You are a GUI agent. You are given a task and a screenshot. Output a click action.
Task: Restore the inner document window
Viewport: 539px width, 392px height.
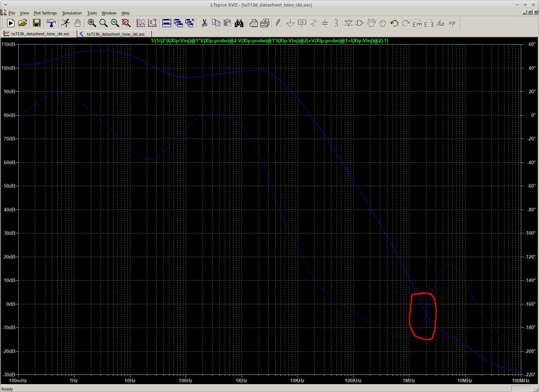tap(530, 12)
